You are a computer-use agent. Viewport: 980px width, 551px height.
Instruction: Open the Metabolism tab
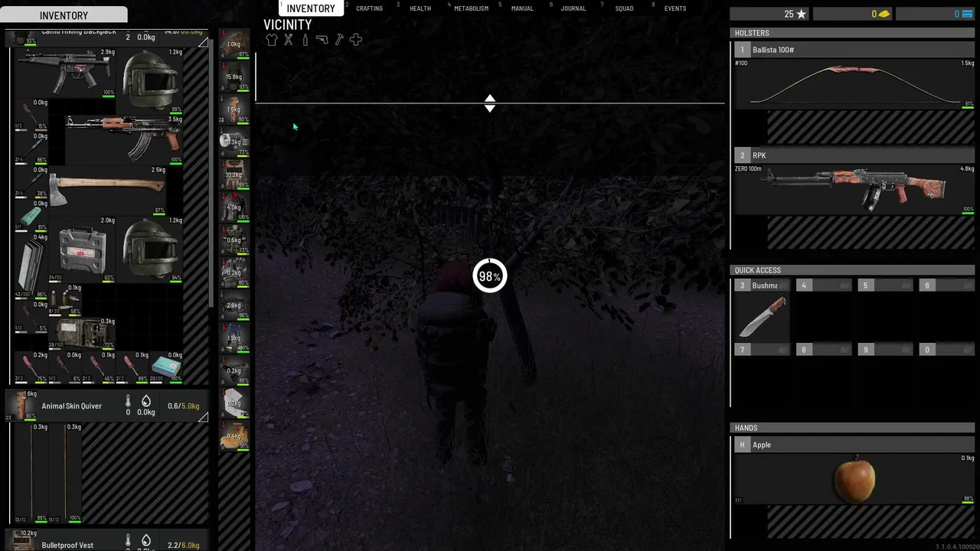pyautogui.click(x=471, y=8)
